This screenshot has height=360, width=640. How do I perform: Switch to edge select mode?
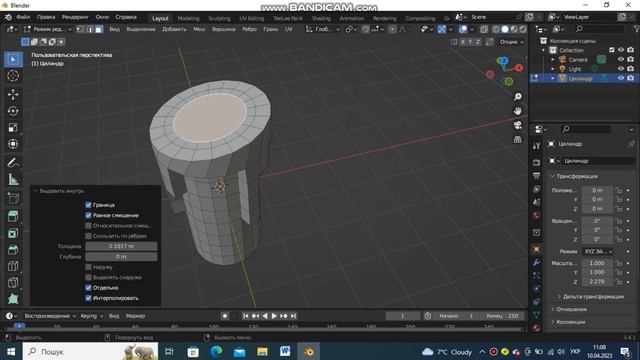point(90,29)
